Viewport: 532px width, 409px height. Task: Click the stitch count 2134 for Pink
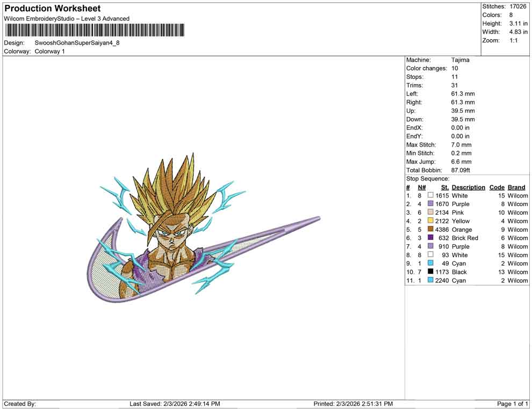pos(442,213)
